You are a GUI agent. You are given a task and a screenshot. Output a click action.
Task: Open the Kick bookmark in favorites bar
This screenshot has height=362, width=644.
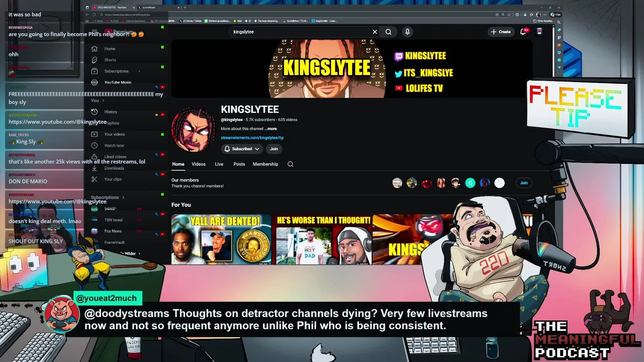tap(238, 21)
